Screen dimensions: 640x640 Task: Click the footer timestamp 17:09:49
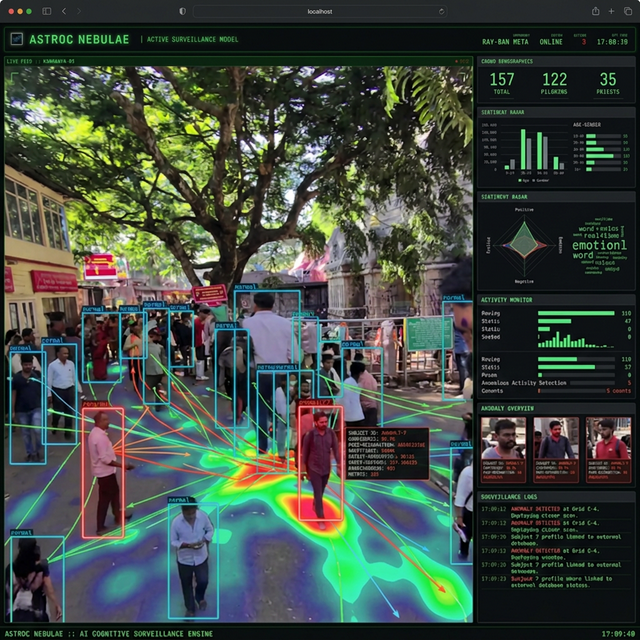[x=618, y=633]
